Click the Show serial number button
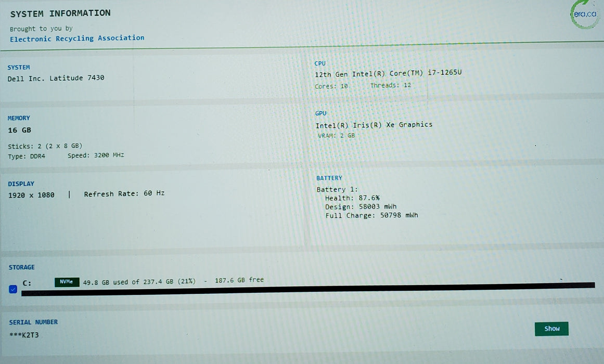604x364 pixels. (x=551, y=329)
